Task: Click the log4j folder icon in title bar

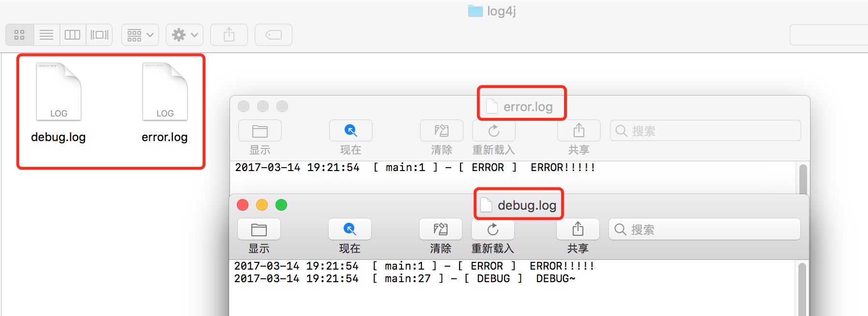Action: 476,11
